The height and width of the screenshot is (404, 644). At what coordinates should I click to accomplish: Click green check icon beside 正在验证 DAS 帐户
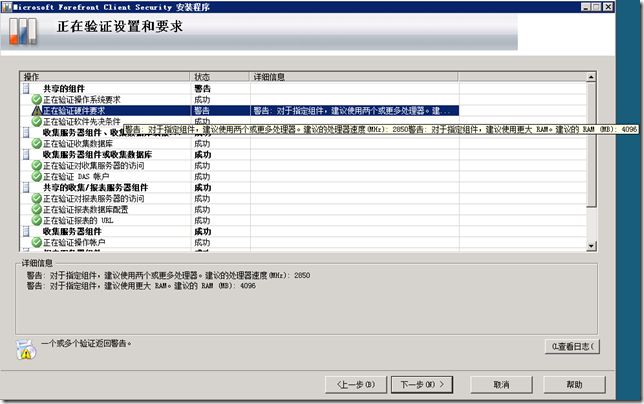coord(37,177)
